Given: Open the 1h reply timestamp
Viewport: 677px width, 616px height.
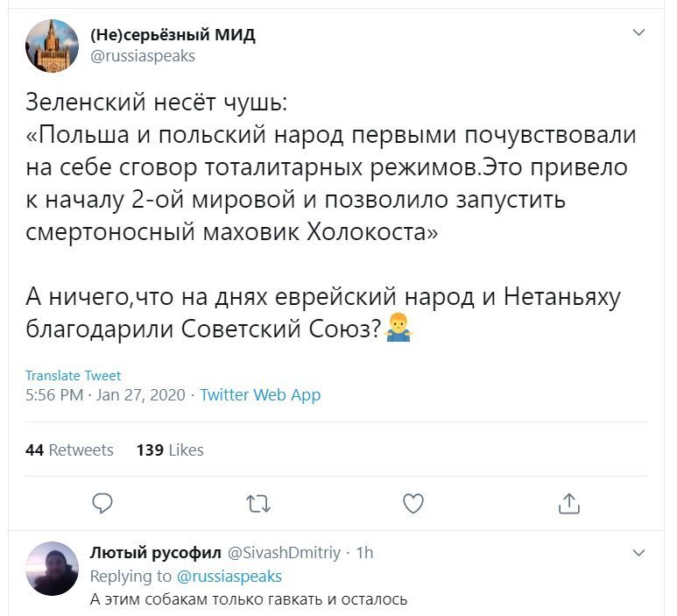Looking at the screenshot, I should click(365, 553).
